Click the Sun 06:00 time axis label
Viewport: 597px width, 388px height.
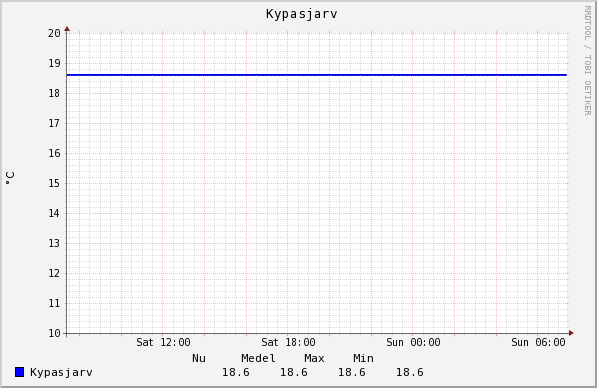point(538,342)
